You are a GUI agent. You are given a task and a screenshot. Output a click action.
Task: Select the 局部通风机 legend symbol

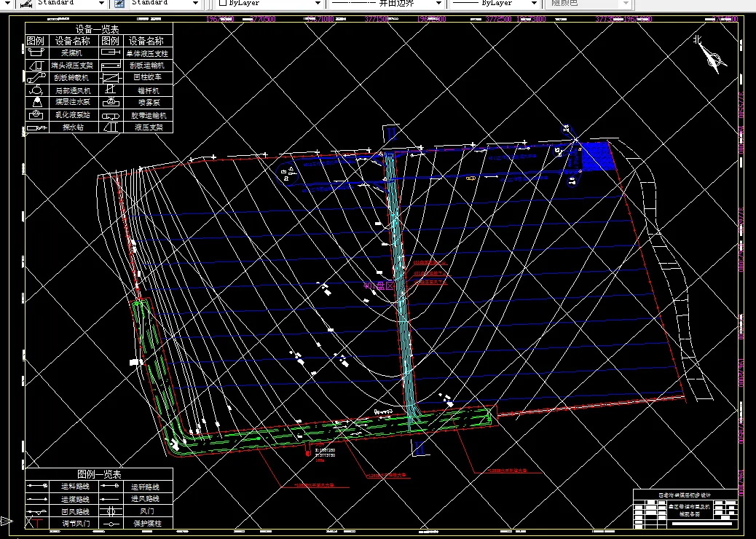click(x=36, y=90)
